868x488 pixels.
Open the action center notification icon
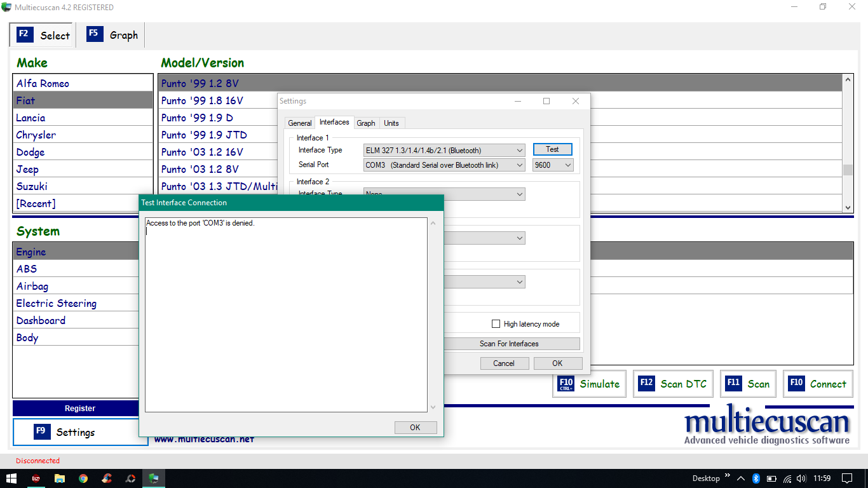pos(846,478)
